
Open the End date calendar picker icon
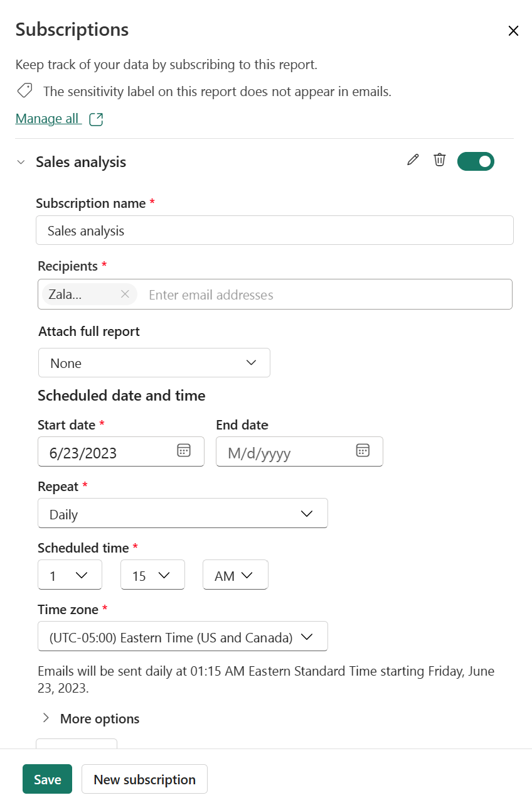[363, 450]
